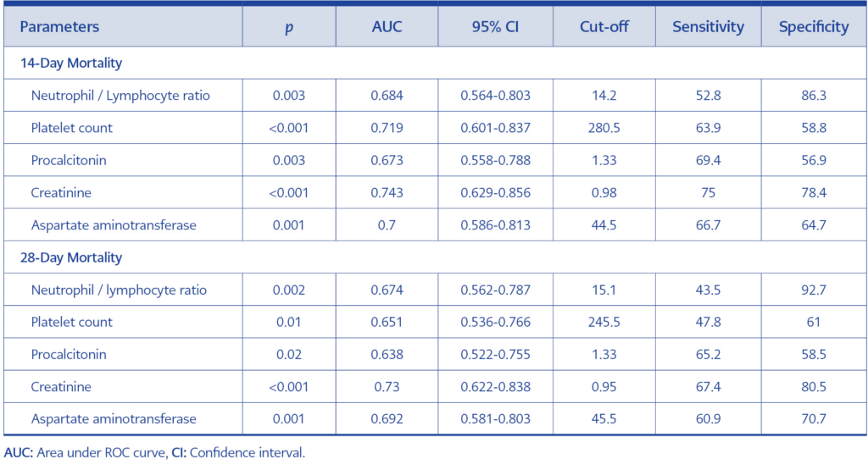The width and height of the screenshot is (868, 470).
Task: Select the AUC value 0.73
Action: point(387,387)
